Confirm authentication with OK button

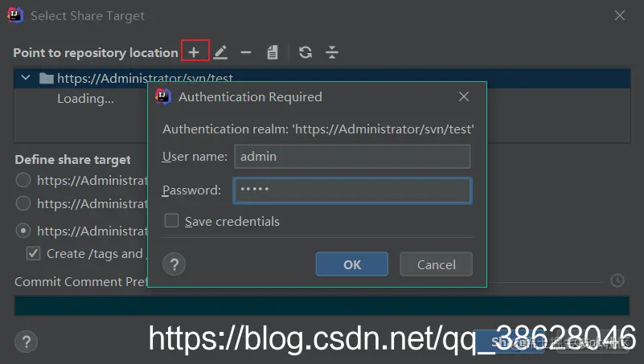[x=352, y=264]
